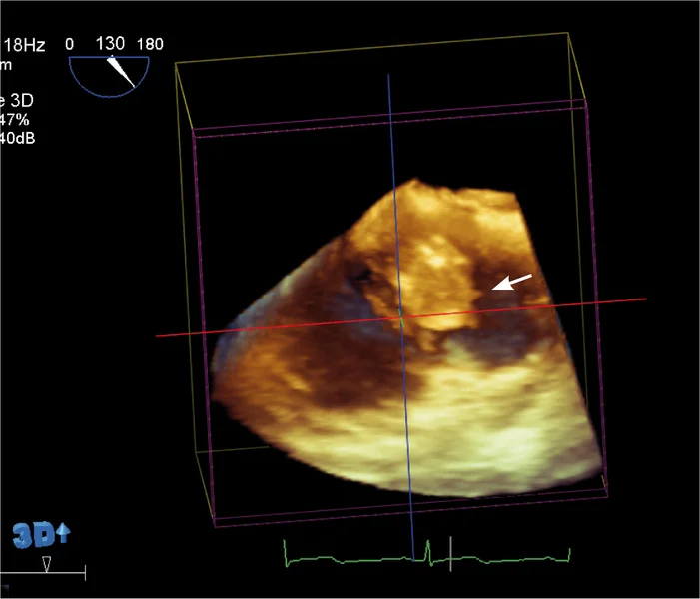Click the rendered 3D echo volume
Image resolution: width=700 pixels, height=599 pixels.
(407, 338)
